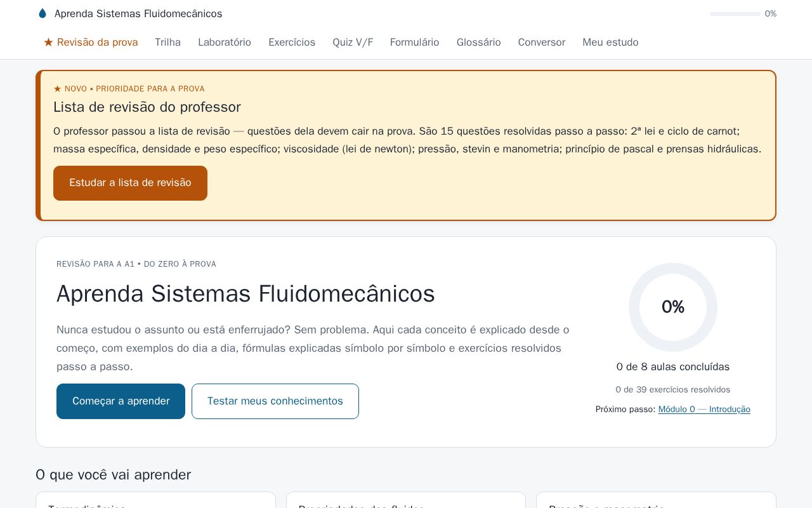The height and width of the screenshot is (508, 812).
Task: Open the Conversor tab
Action: point(541,43)
